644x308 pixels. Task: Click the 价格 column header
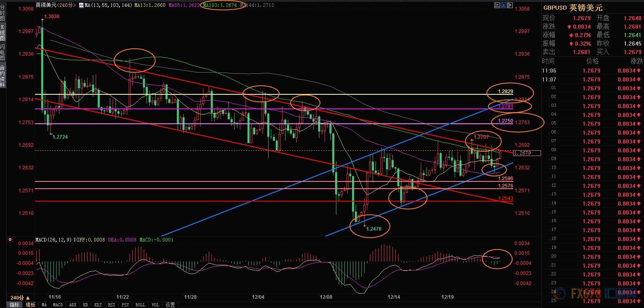(x=593, y=61)
